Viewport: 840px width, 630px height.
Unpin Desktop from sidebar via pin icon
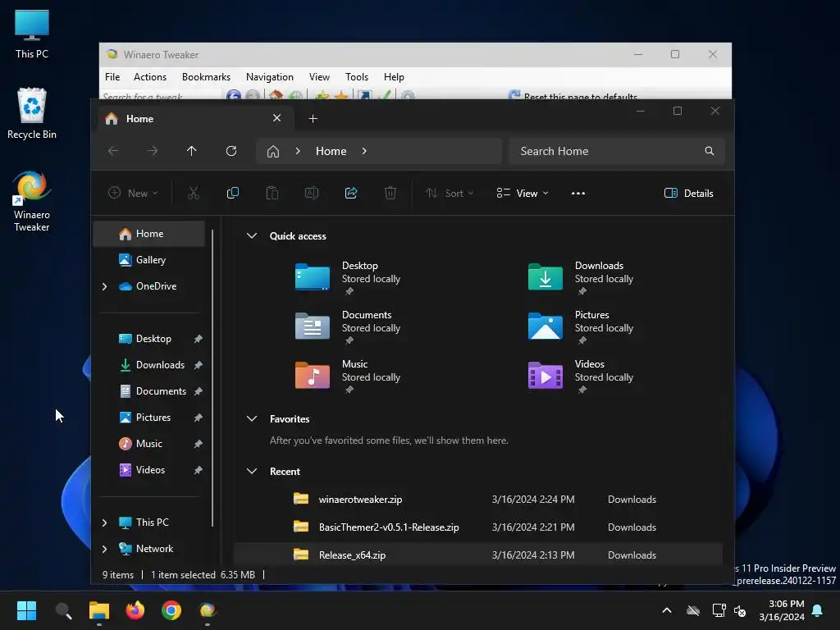pyautogui.click(x=199, y=339)
